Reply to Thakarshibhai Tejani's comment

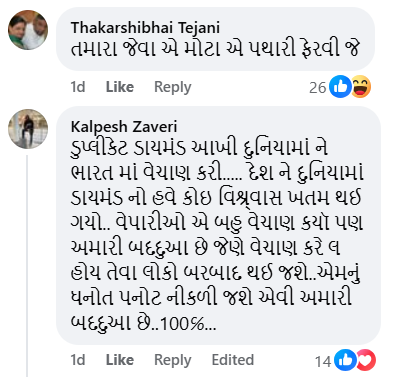click(x=173, y=87)
